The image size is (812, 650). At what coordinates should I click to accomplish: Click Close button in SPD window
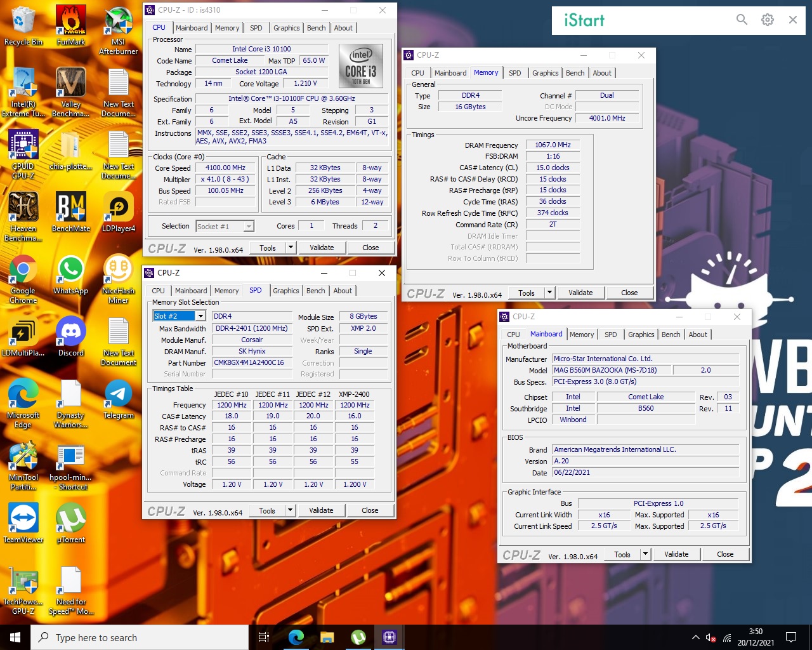click(370, 510)
